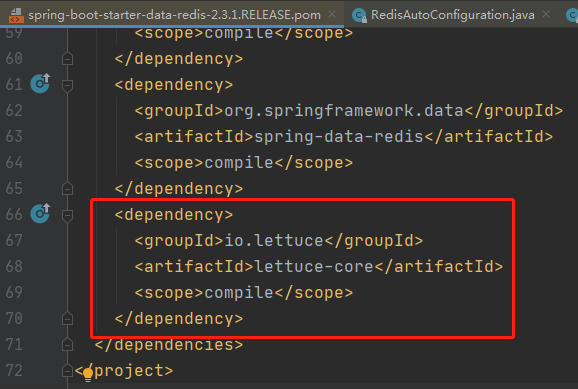This screenshot has height=389, width=578.
Task: Click line number 62 in gutter
Action: [14, 111]
